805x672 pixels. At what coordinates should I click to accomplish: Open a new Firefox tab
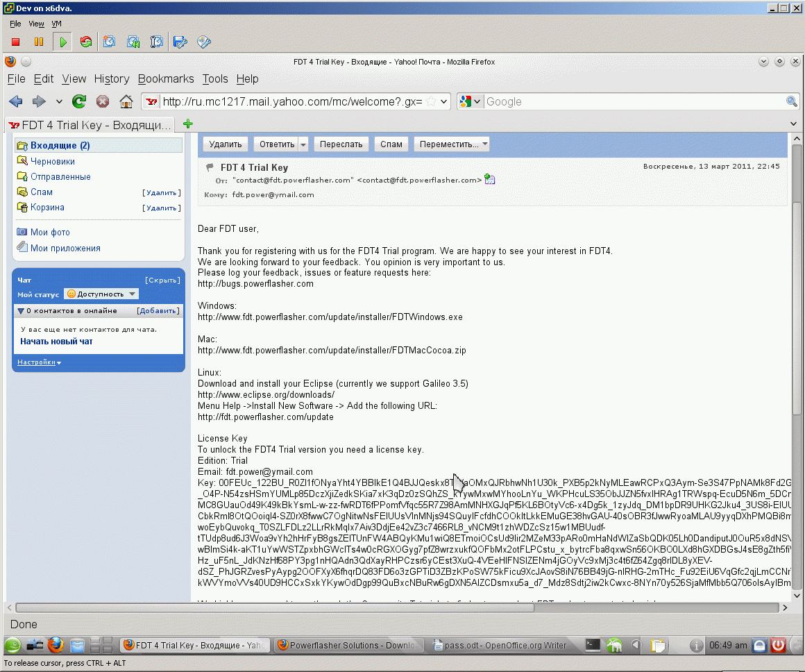point(188,124)
